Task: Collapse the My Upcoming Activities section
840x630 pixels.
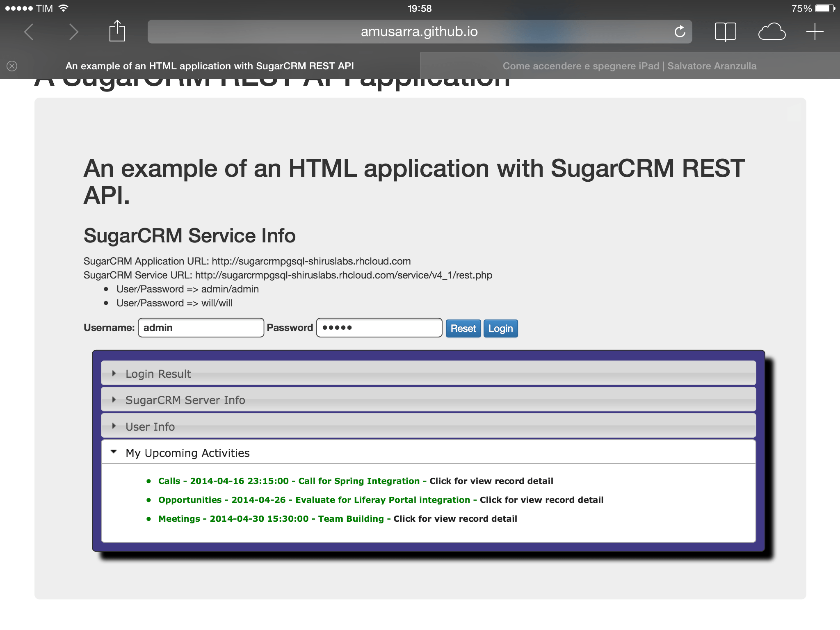Action: [428, 452]
